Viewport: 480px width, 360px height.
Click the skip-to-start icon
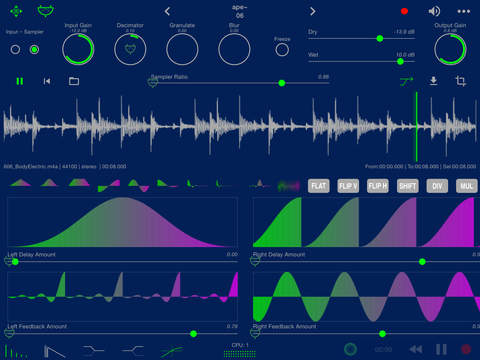pyautogui.click(x=47, y=81)
